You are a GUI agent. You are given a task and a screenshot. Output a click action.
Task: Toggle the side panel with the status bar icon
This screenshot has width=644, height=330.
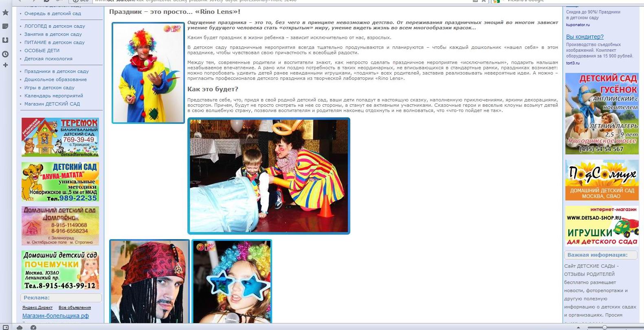(5, 327)
